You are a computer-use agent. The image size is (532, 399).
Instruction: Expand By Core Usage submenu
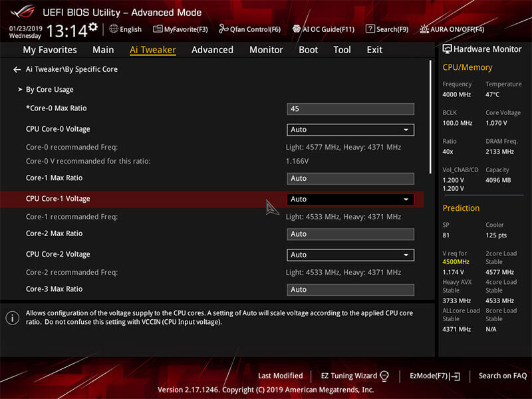49,90
